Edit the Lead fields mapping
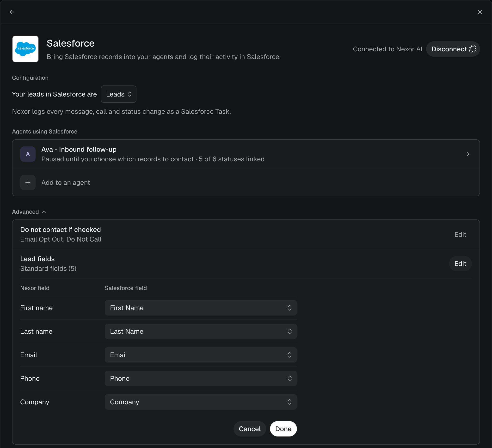The width and height of the screenshot is (492, 448). tap(460, 264)
